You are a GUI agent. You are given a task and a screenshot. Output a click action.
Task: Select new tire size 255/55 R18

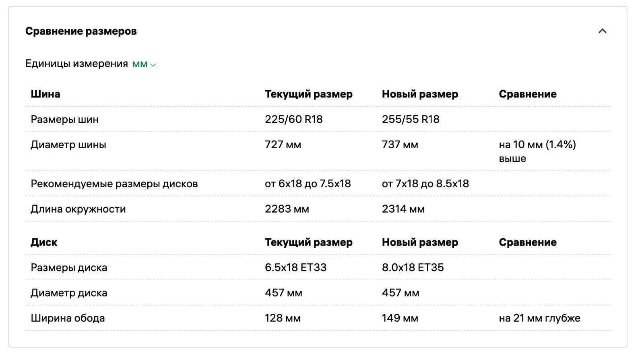(x=411, y=119)
